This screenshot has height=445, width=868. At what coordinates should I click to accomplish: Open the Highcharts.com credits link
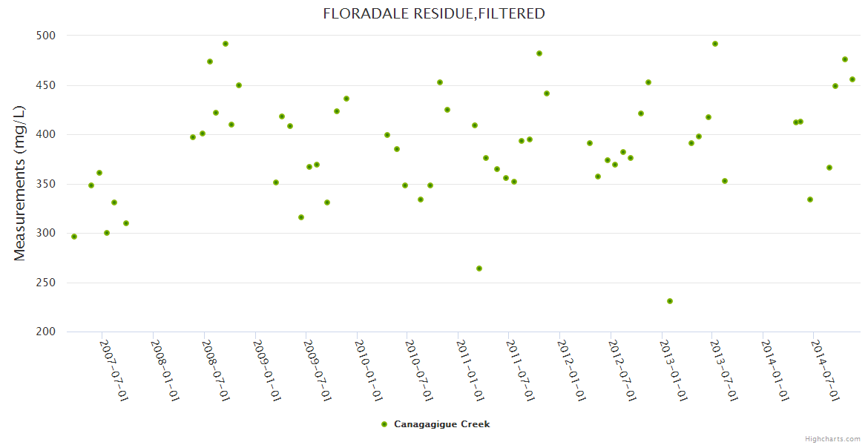point(832,438)
